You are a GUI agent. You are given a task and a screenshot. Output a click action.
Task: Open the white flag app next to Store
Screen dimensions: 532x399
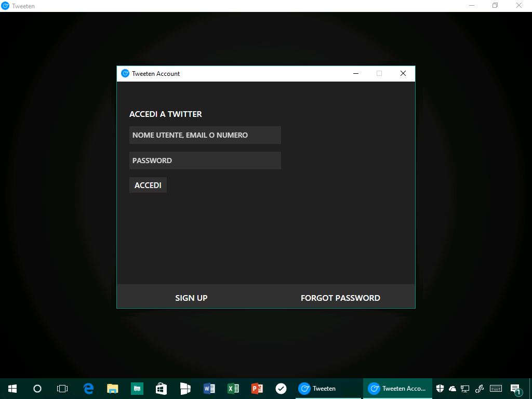(x=185, y=389)
